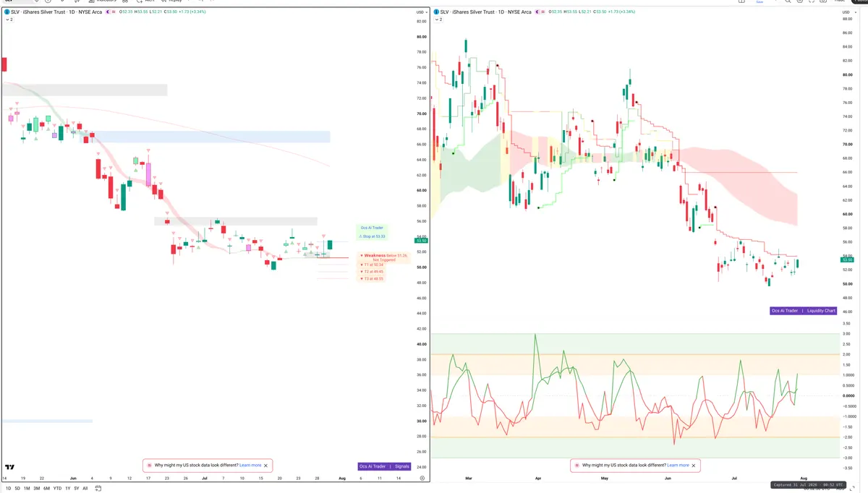
Task: Open the USD currency dropdown on left chart
Action: (421, 12)
